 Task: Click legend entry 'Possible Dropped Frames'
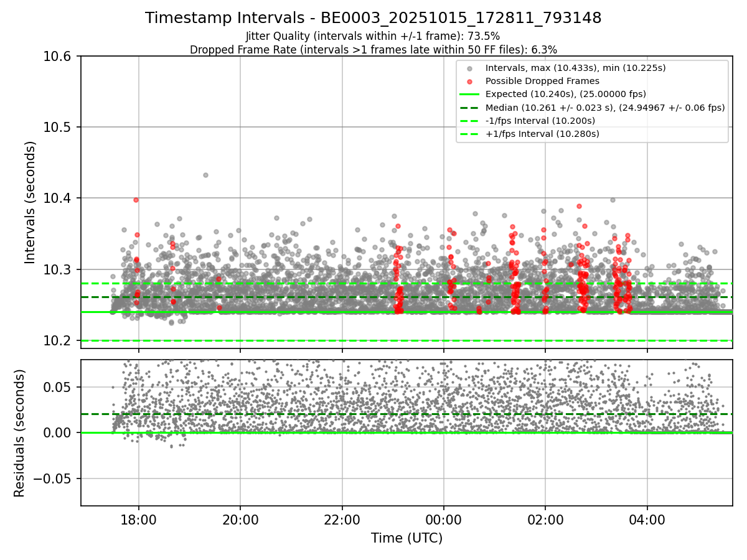tap(542, 81)
